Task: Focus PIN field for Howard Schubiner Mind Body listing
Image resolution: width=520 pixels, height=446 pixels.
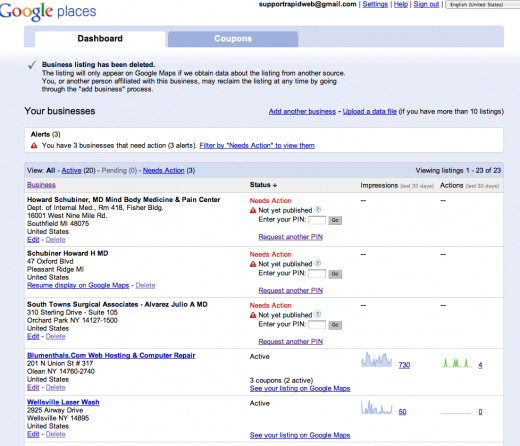Action: pyautogui.click(x=317, y=220)
